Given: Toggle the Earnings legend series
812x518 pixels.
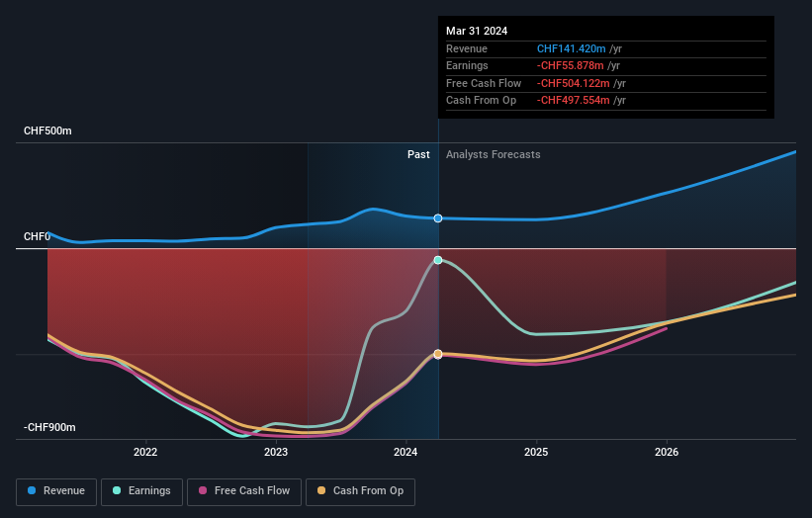Looking at the screenshot, I should click(x=141, y=491).
